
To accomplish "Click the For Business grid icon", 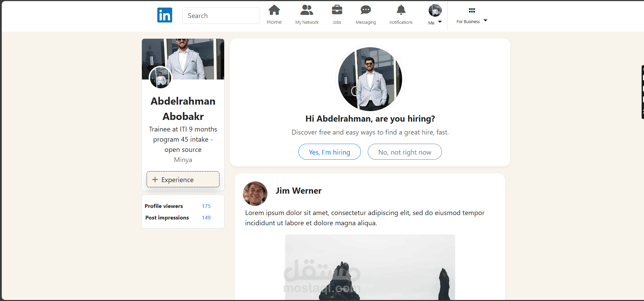I will 472,11.
